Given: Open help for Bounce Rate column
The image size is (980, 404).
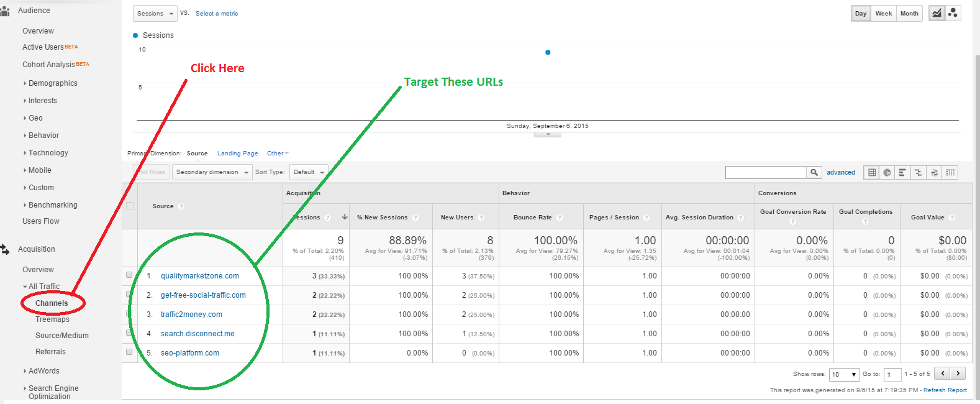Looking at the screenshot, I should click(560, 218).
